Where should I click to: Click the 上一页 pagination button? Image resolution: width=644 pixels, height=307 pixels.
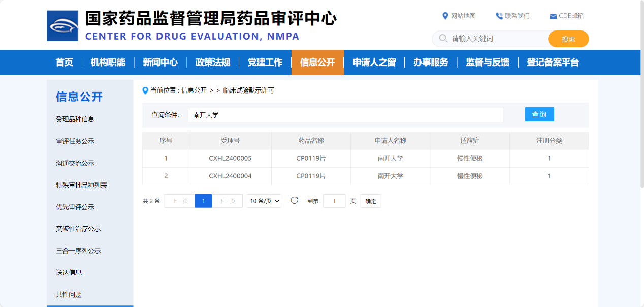(180, 201)
